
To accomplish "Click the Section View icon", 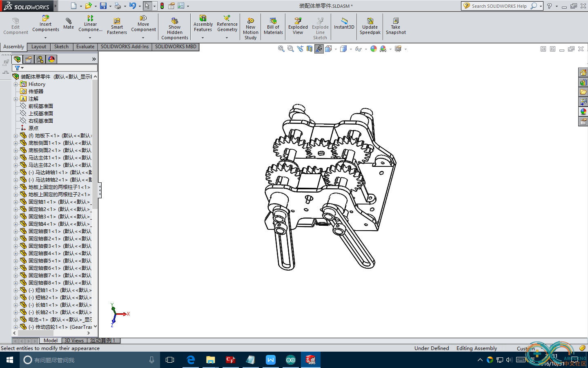I will [x=310, y=49].
